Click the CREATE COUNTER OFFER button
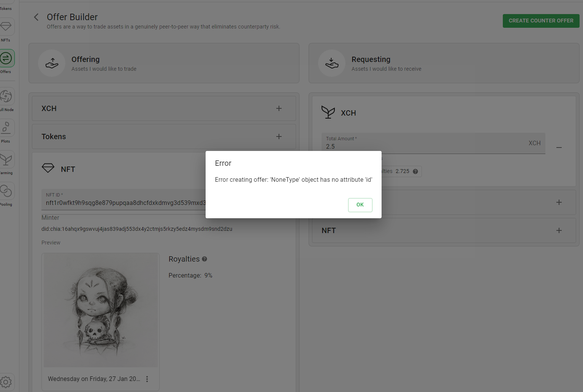The height and width of the screenshot is (392, 583). (x=541, y=21)
